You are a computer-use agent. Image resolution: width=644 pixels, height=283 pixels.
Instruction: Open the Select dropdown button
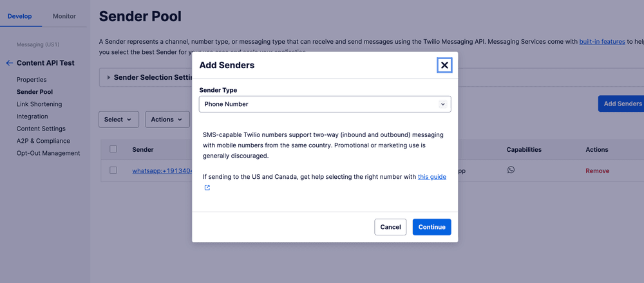[118, 119]
